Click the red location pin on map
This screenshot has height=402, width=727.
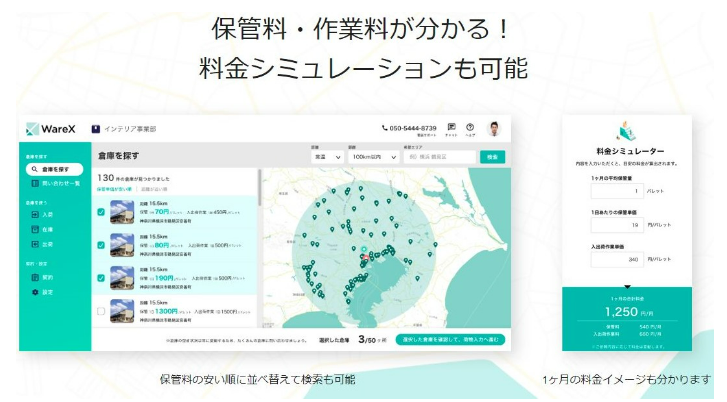coord(366,258)
